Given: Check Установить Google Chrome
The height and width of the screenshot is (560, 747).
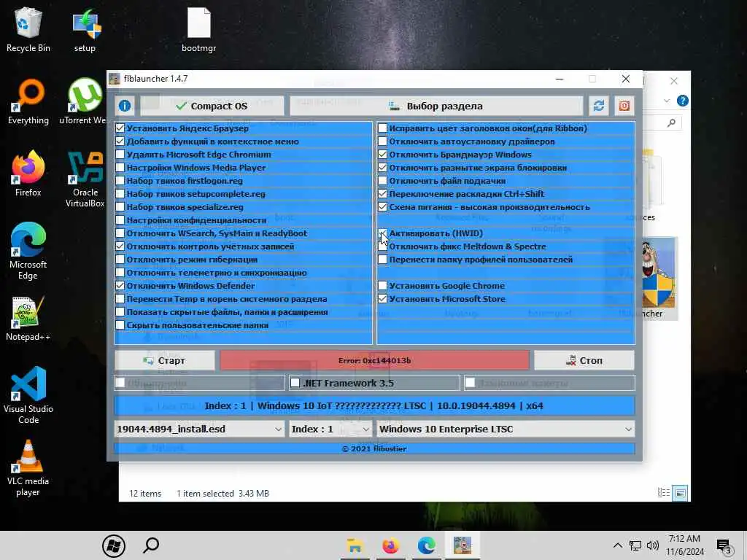Looking at the screenshot, I should click(x=382, y=286).
